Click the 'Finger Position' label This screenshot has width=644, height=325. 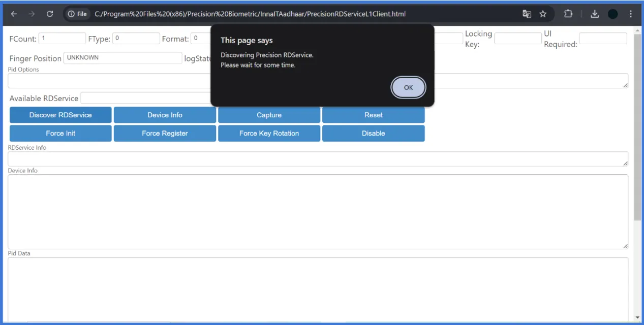(35, 58)
